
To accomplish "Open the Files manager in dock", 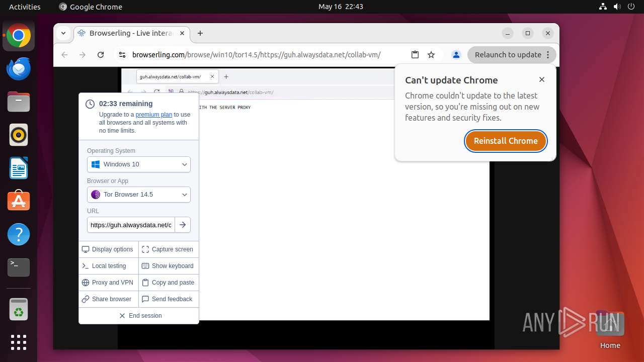I will click(19, 102).
